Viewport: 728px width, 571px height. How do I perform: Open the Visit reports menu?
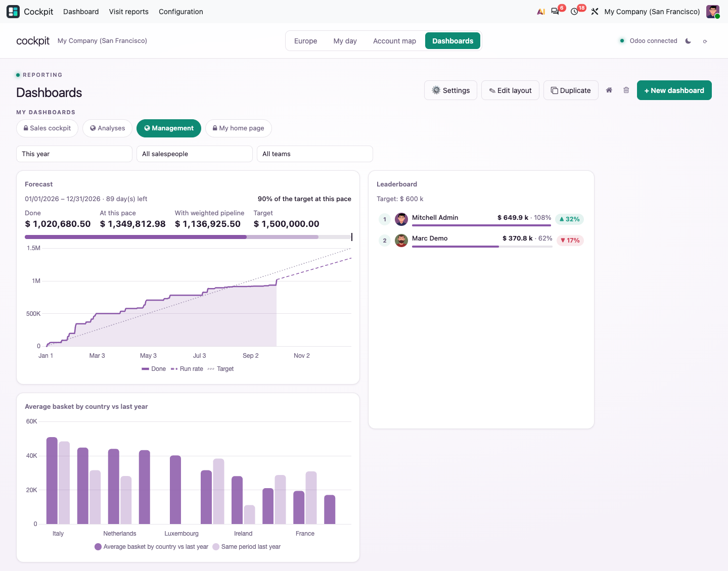pos(129,12)
